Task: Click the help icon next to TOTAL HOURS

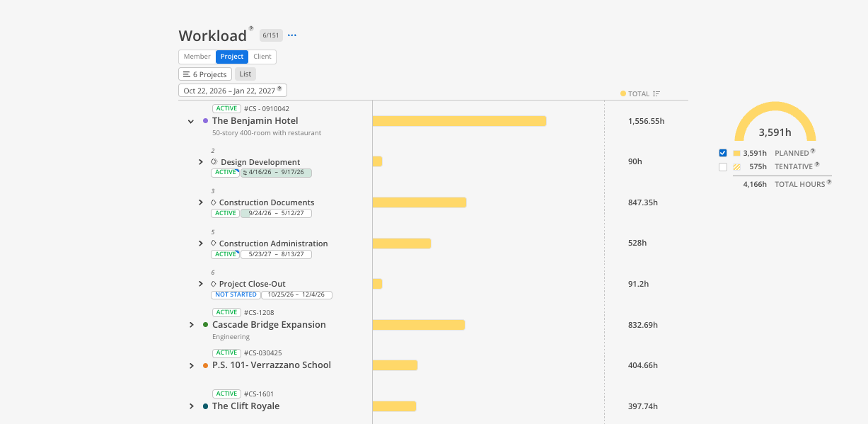Action: pos(829,182)
